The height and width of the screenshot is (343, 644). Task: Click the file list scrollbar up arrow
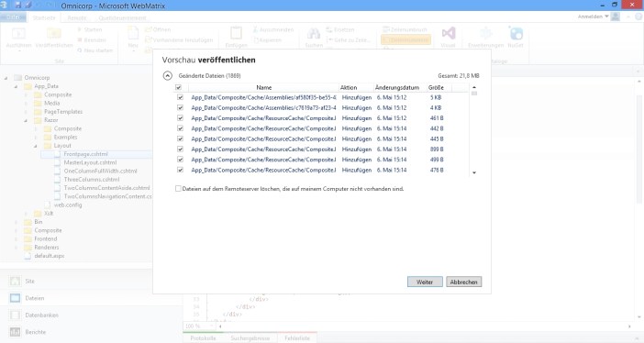pos(474,87)
